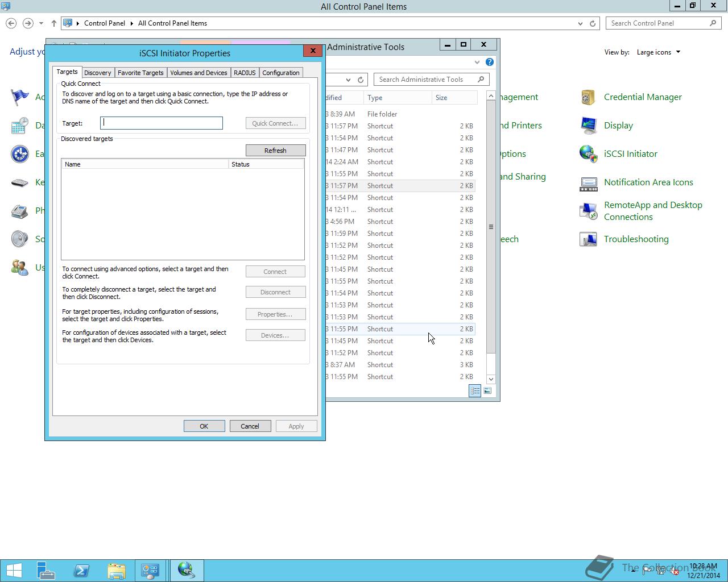Click the Ease of Access icon

[x=20, y=154]
